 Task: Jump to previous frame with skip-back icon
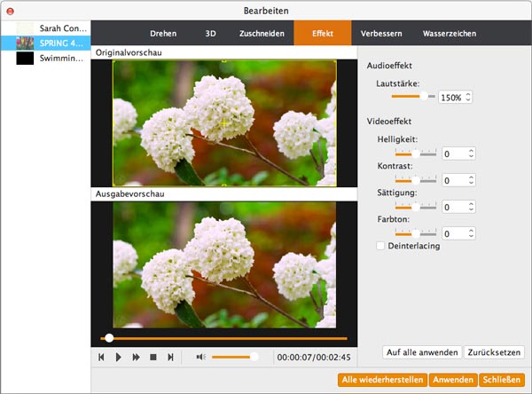101,357
